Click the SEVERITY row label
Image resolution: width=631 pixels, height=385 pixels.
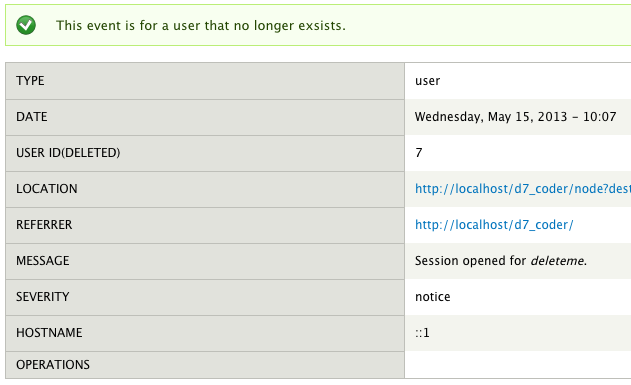click(43, 296)
